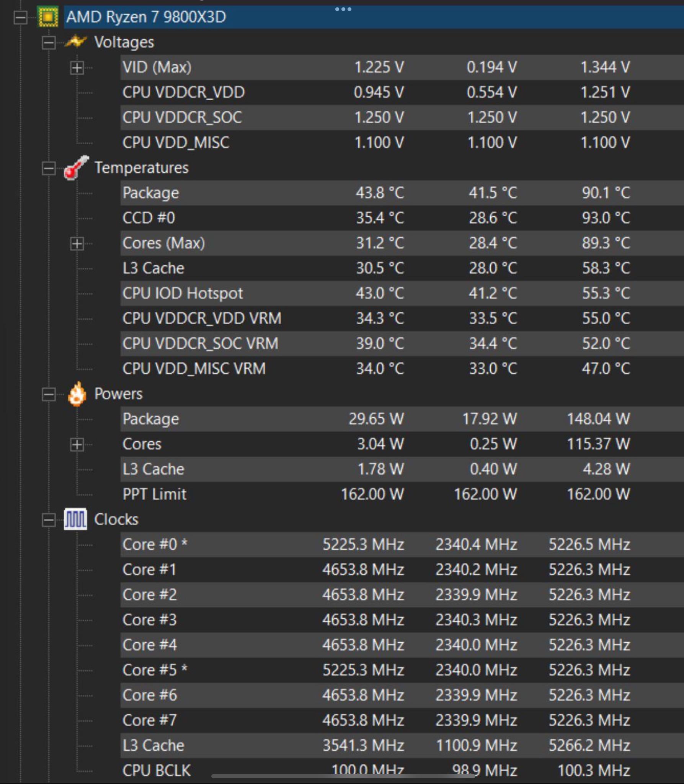Click the 90.1 °C Package maximum value
The width and height of the screenshot is (684, 784).
(606, 193)
